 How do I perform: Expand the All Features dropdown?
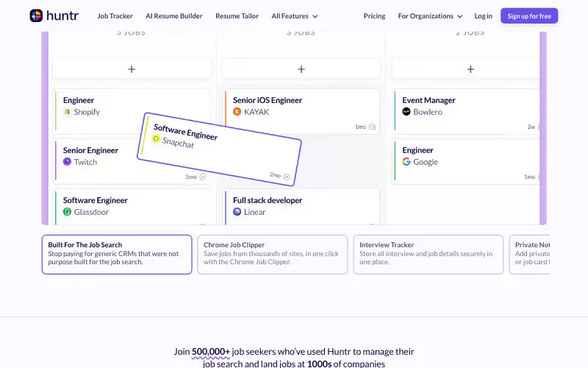295,16
